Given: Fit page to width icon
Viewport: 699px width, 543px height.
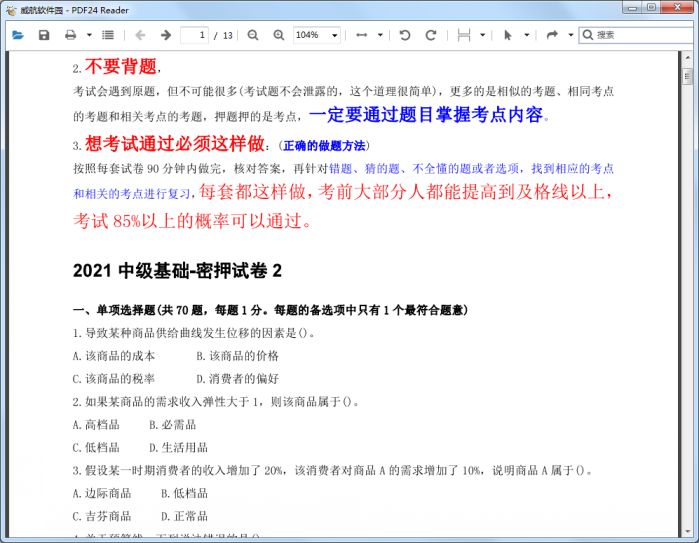Looking at the screenshot, I should point(362,35).
